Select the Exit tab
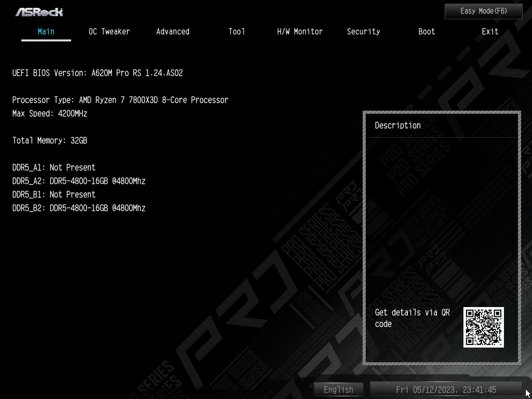Viewport: 532px width, 399px height. point(490,32)
